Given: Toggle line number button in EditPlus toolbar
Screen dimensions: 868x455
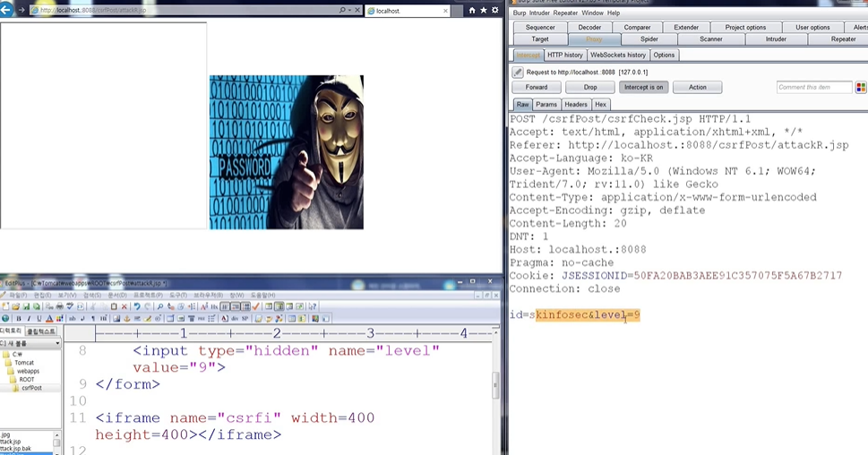Looking at the screenshot, I should pyautogui.click(x=236, y=306).
